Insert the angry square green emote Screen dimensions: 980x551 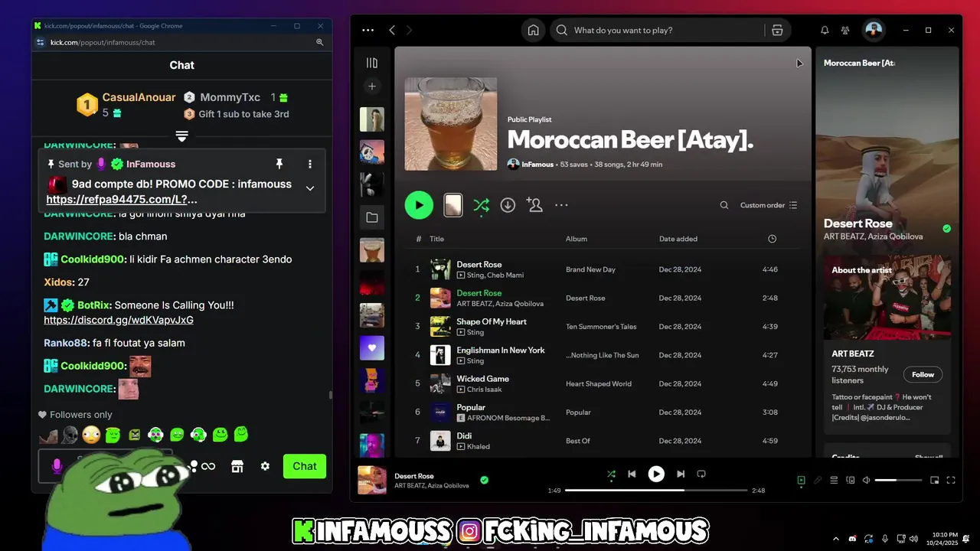click(134, 435)
